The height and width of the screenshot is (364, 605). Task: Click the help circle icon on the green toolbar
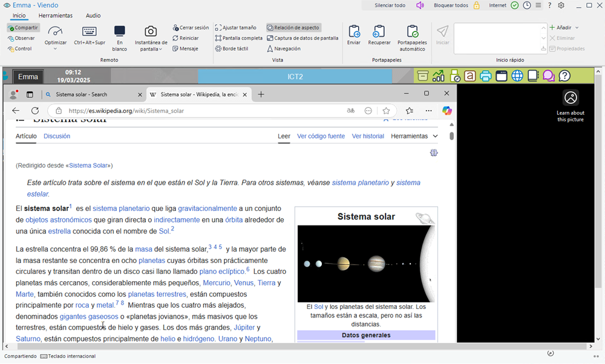click(564, 76)
